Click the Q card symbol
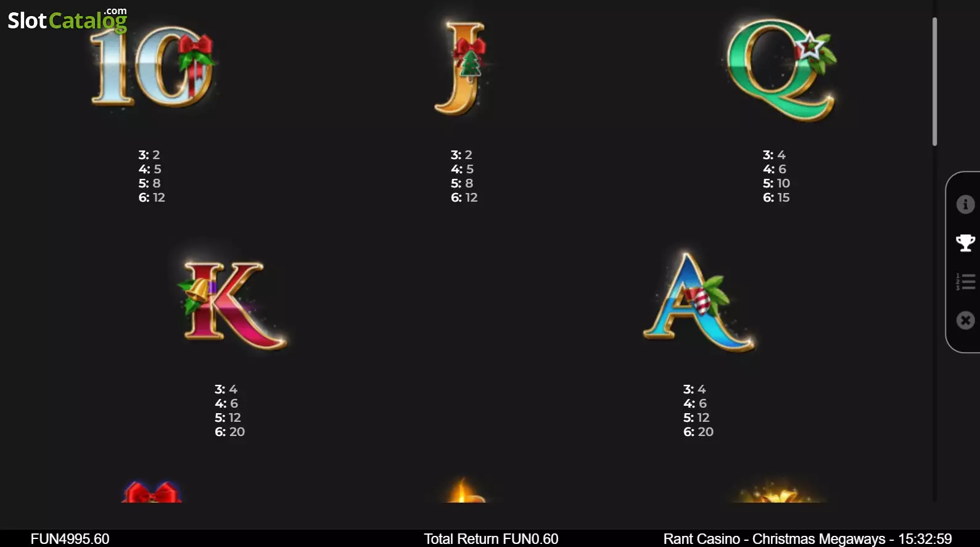The width and height of the screenshot is (980, 547). 781,69
